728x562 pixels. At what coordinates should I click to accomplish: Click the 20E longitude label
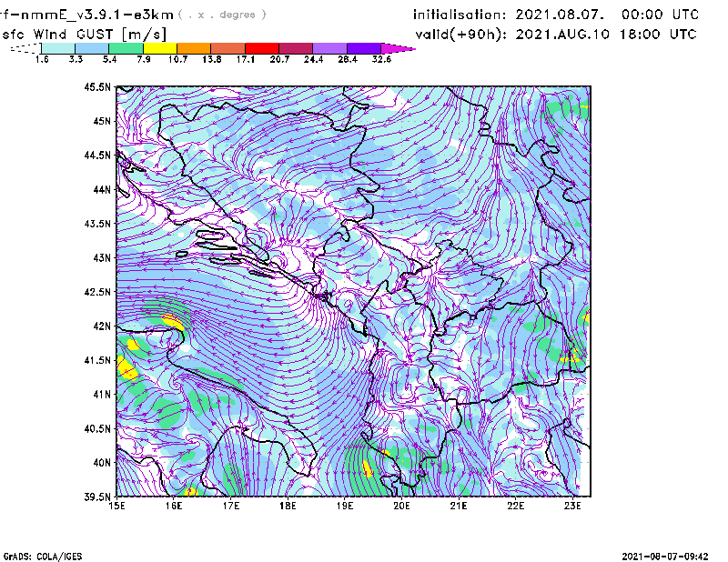401,506
